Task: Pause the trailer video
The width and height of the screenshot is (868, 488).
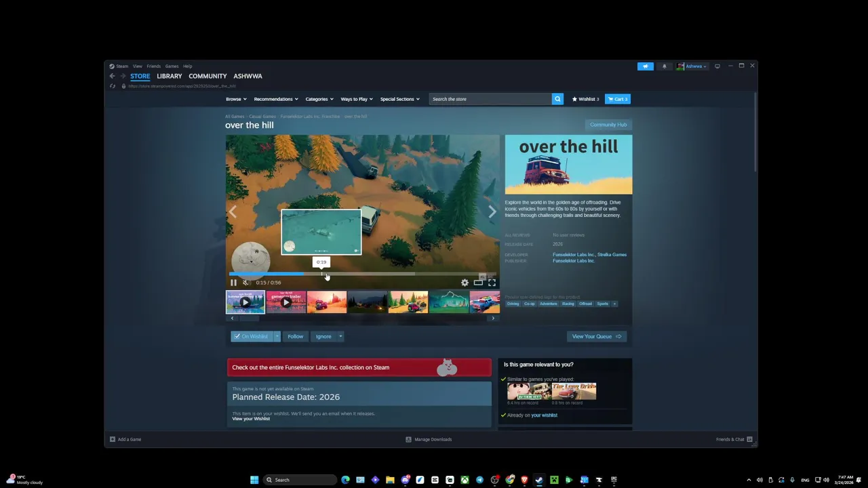Action: (x=233, y=283)
